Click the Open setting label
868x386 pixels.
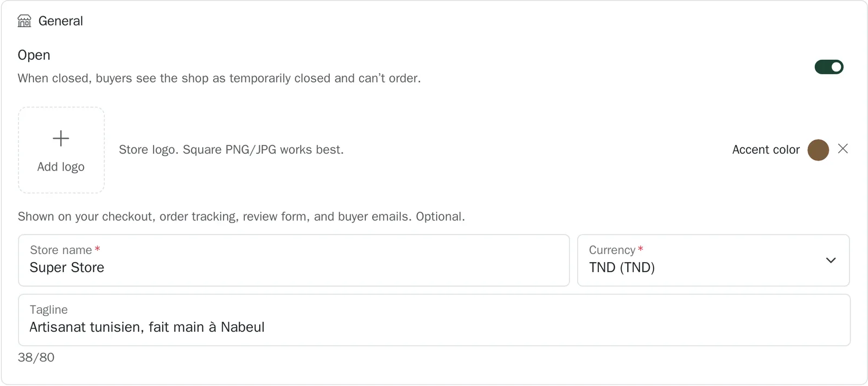(x=34, y=55)
